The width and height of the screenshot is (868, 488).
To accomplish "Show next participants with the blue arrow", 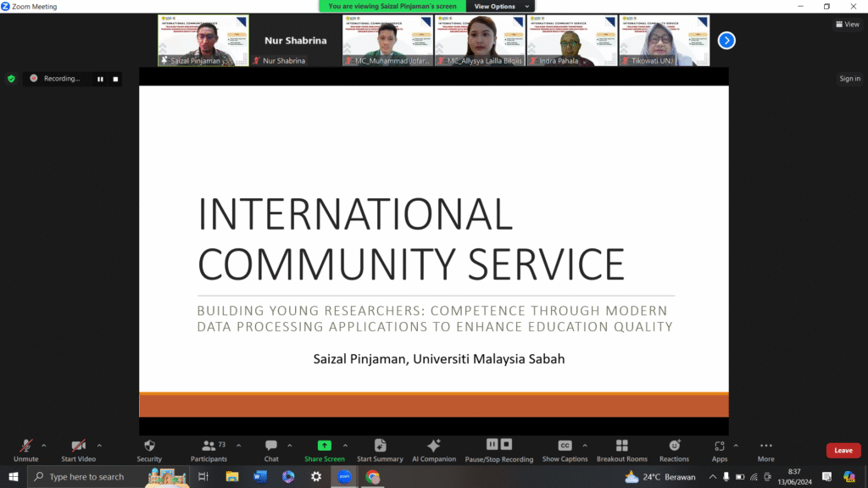I will tap(726, 40).
